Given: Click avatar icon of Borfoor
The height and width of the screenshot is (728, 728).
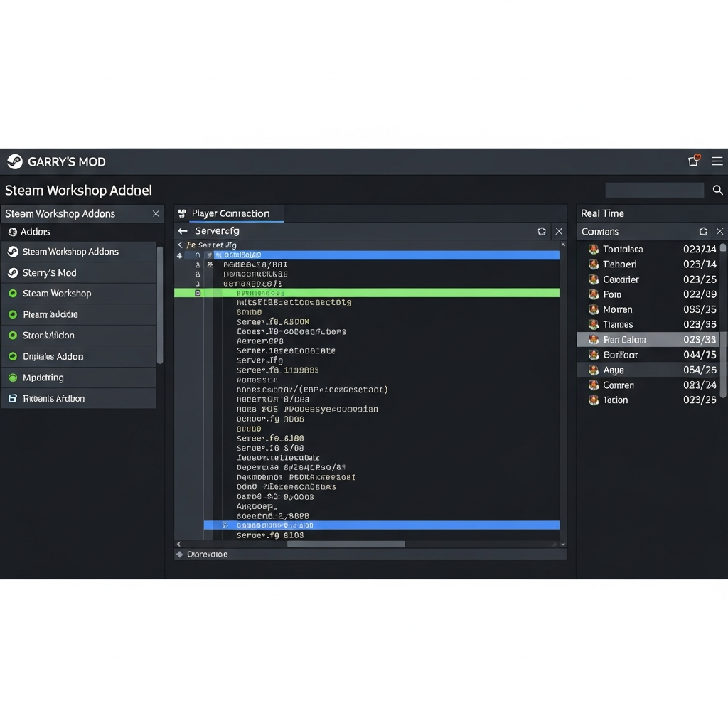Looking at the screenshot, I should [594, 355].
